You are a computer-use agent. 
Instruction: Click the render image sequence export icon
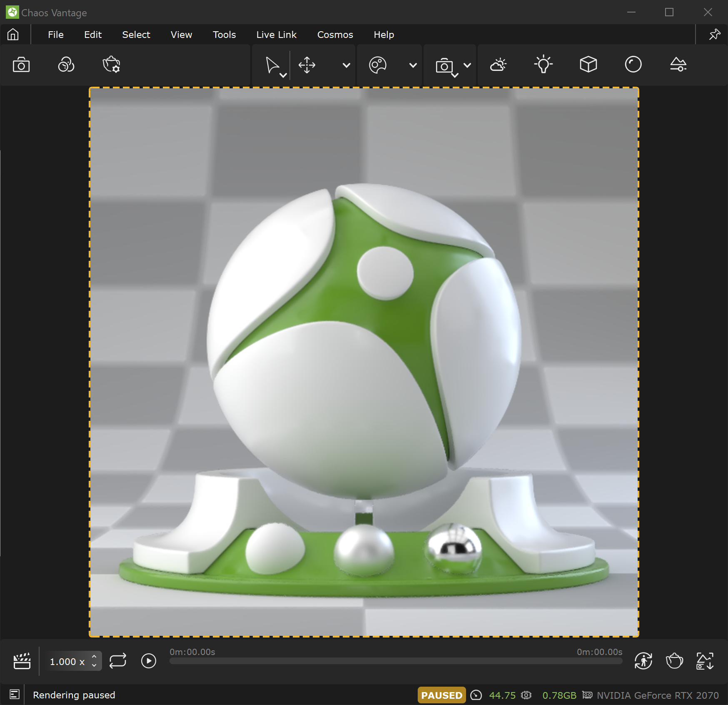point(705,661)
